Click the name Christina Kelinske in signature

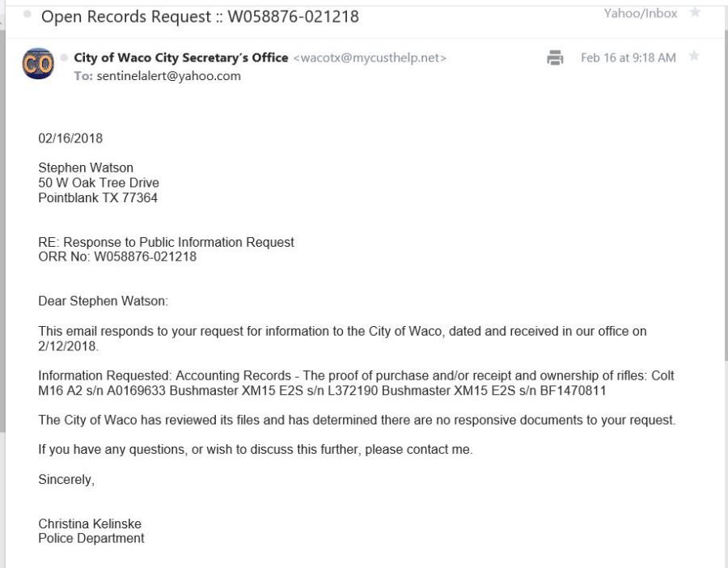[89, 524]
